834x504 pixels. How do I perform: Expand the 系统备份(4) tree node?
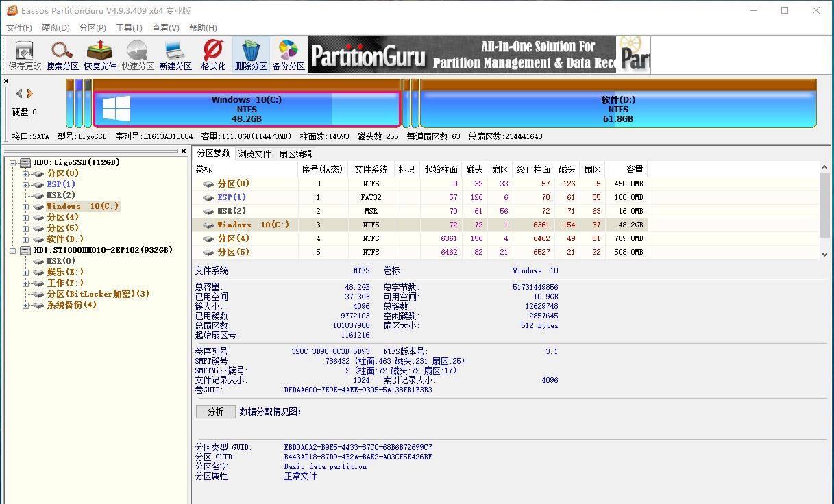click(26, 305)
